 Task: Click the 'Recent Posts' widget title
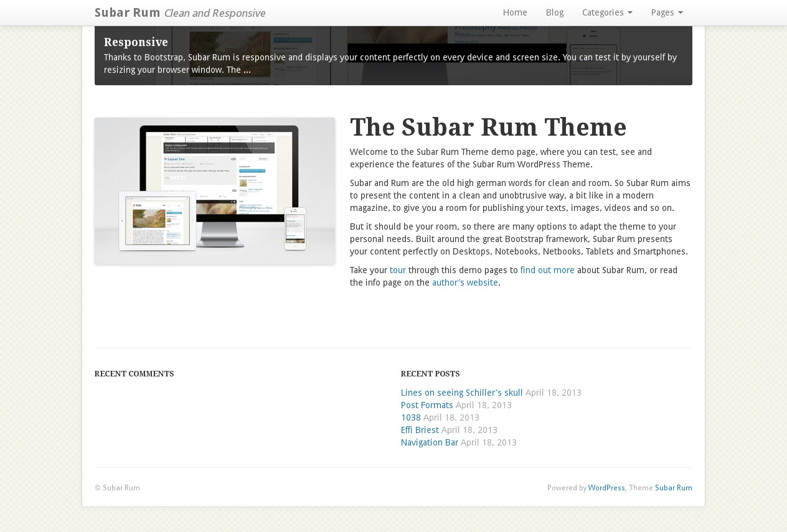pyautogui.click(x=430, y=374)
